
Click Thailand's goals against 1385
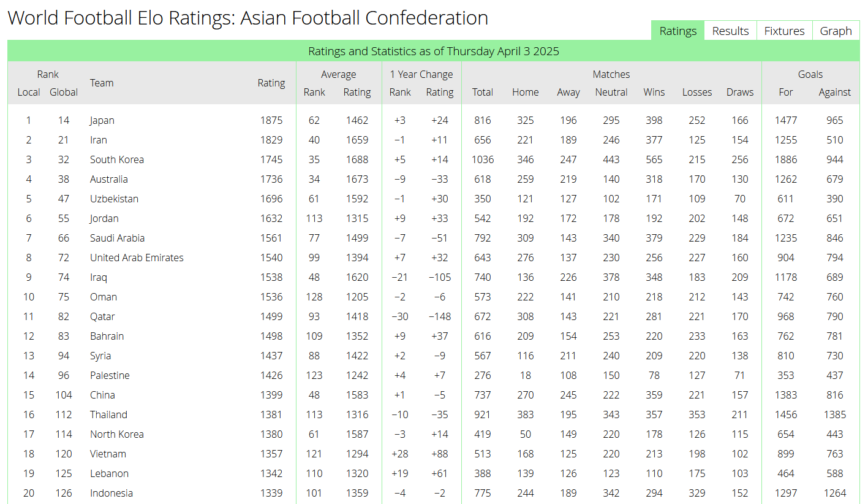[835, 414]
